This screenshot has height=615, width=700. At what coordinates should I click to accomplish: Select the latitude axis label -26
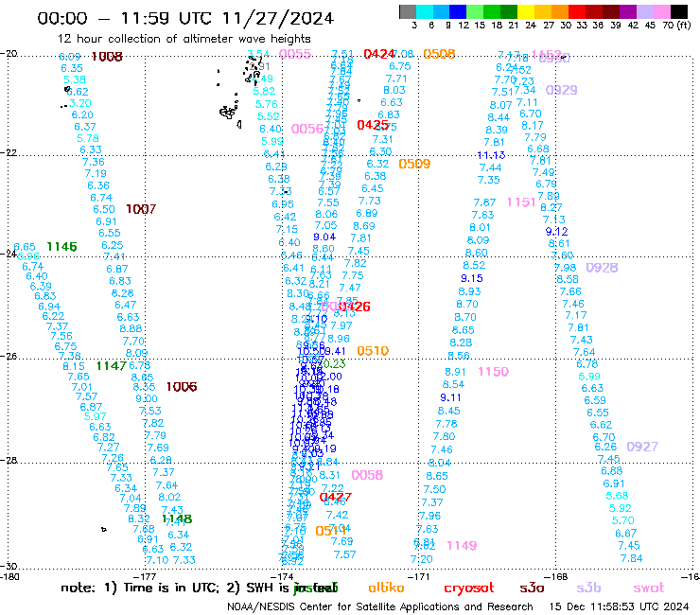point(9,357)
